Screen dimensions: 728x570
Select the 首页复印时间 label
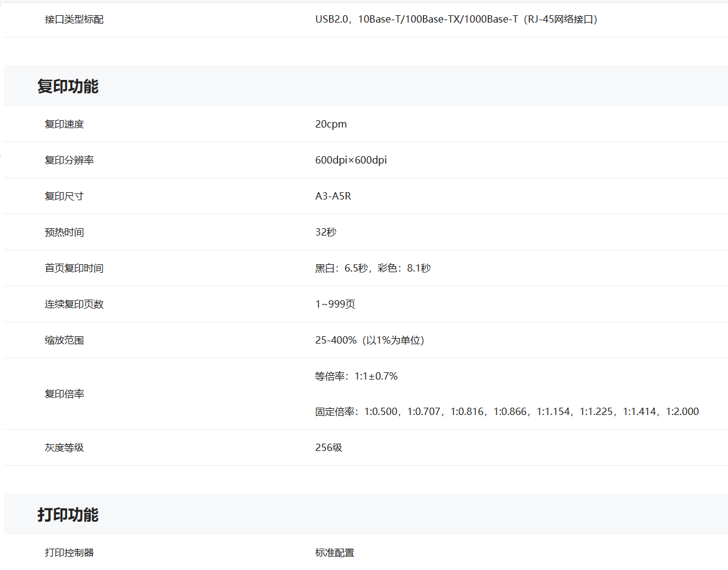(x=74, y=269)
